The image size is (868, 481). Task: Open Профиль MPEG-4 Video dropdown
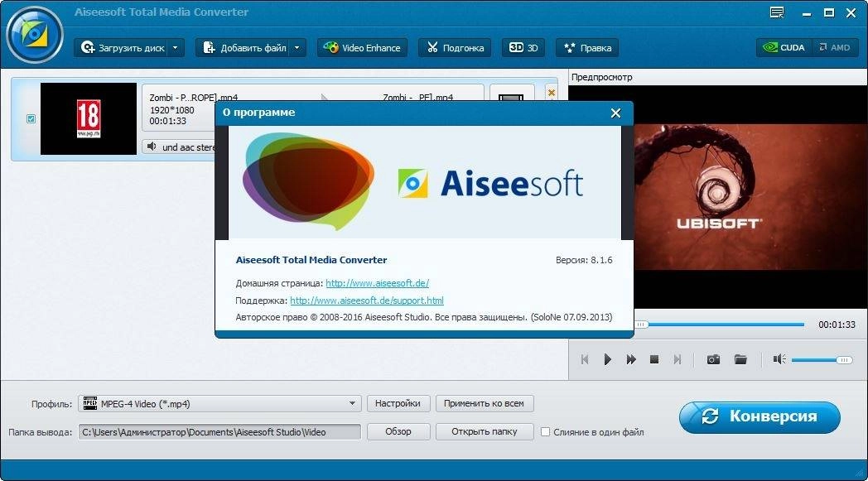pos(219,403)
